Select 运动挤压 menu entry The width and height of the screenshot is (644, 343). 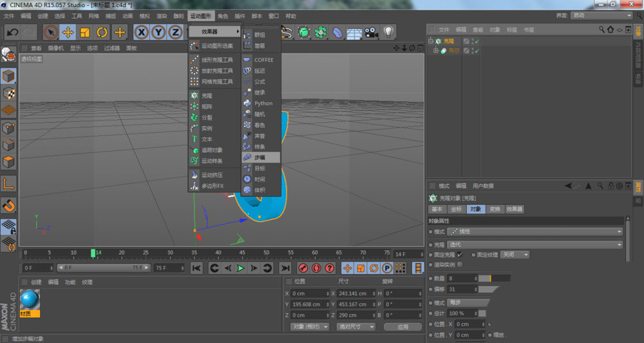[214, 175]
